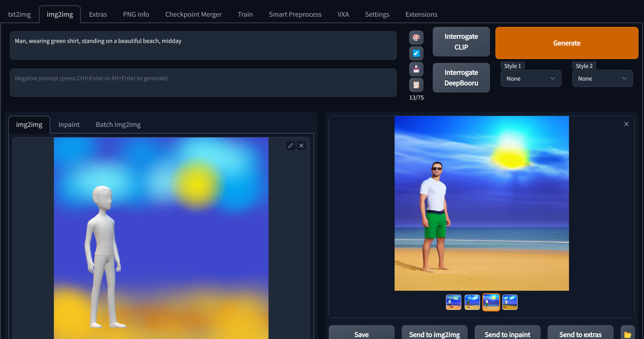644x339 pixels.
Task: Open the Style 1 dropdown
Action: tap(531, 79)
